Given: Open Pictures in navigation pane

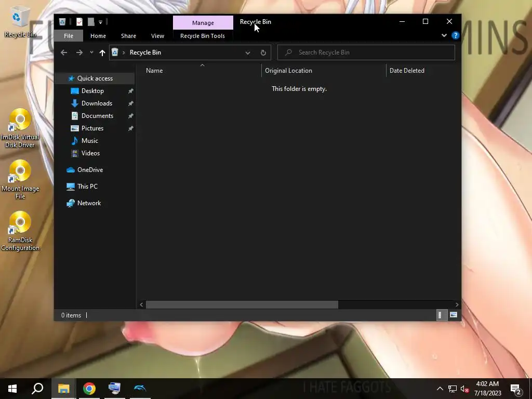Looking at the screenshot, I should [x=92, y=128].
